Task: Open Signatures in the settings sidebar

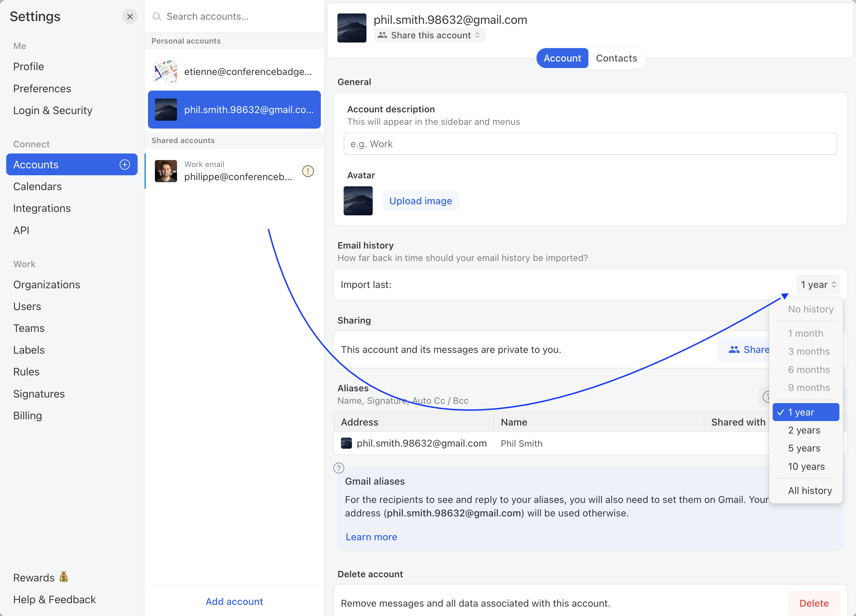Action: pos(39,394)
